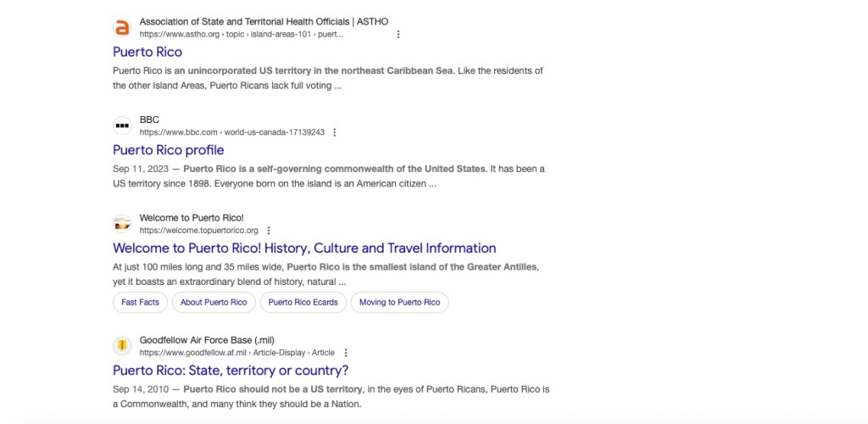The height and width of the screenshot is (424, 868).
Task: Open the 'Puerto Rico' ASTHO result title
Action: pyautogui.click(x=147, y=52)
